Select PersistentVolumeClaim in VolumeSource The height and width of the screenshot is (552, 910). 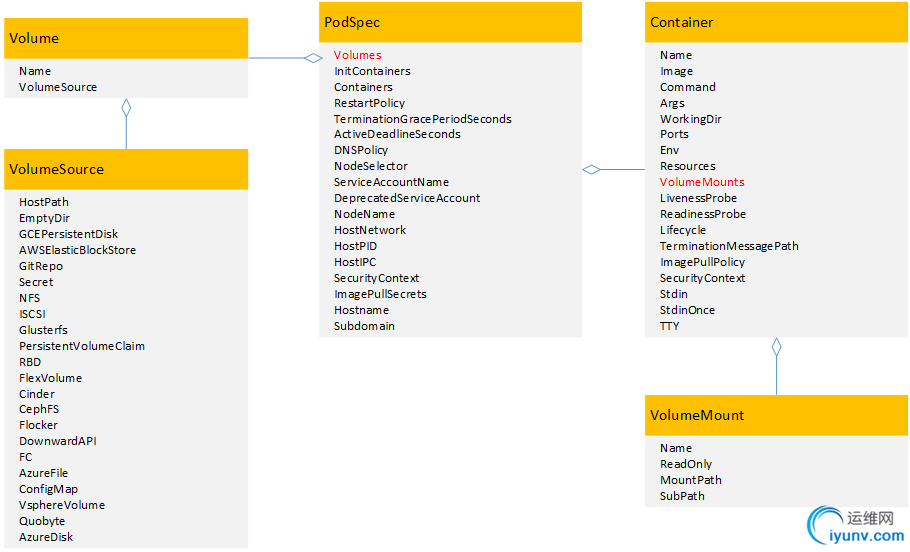pos(82,346)
